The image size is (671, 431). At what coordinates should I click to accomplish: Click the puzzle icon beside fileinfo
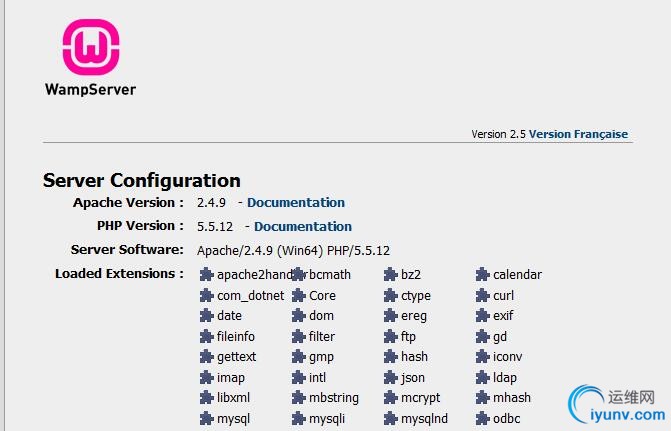207,336
